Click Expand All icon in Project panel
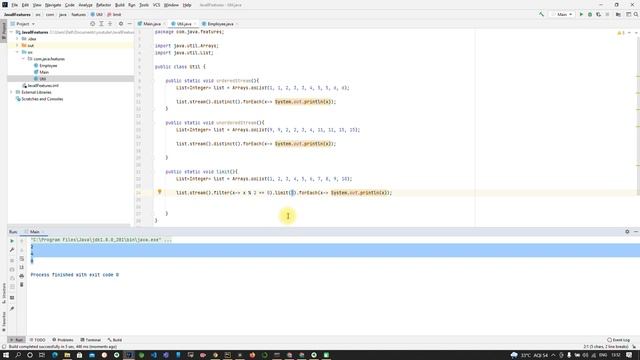This screenshot has height=360, width=640. click(x=101, y=24)
